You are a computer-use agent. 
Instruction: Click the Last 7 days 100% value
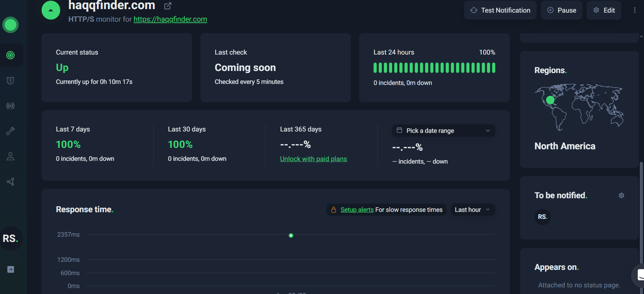point(68,144)
